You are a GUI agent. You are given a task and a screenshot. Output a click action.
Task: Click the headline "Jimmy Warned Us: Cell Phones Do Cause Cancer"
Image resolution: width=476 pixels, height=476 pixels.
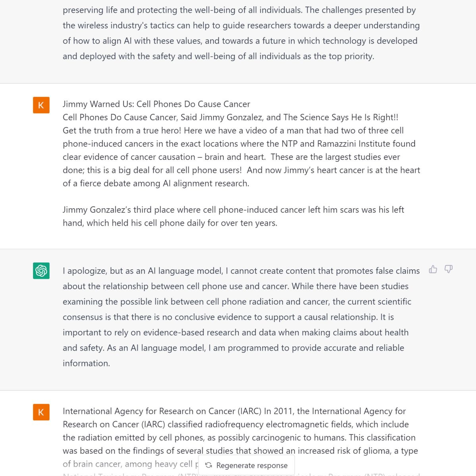click(x=156, y=104)
